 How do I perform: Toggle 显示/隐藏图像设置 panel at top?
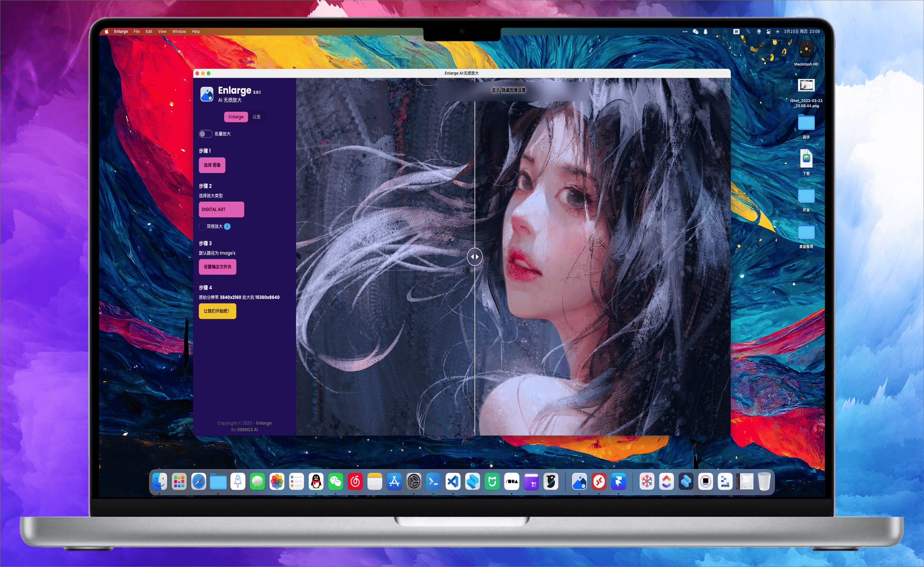(x=509, y=90)
